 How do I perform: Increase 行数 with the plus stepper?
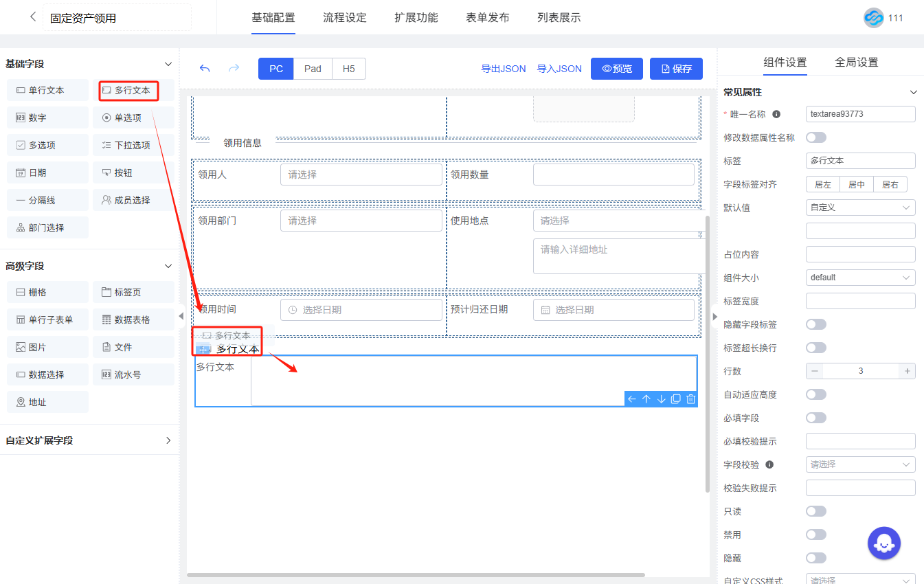click(907, 371)
